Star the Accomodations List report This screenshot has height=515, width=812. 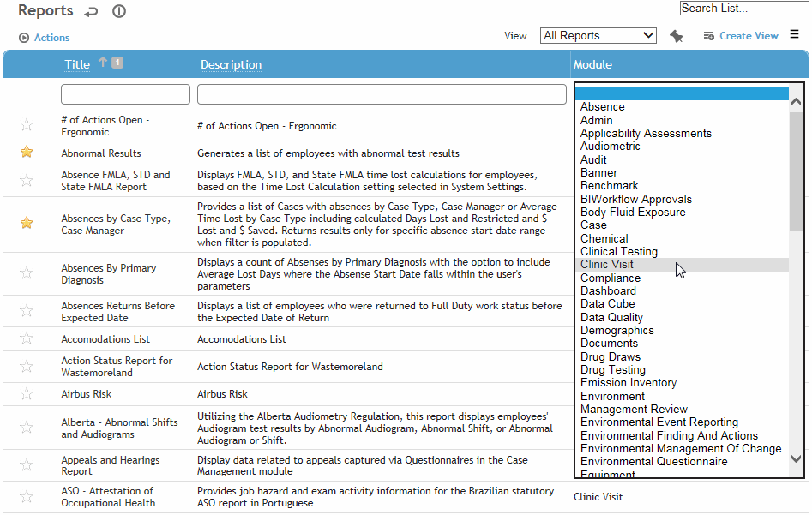point(27,338)
